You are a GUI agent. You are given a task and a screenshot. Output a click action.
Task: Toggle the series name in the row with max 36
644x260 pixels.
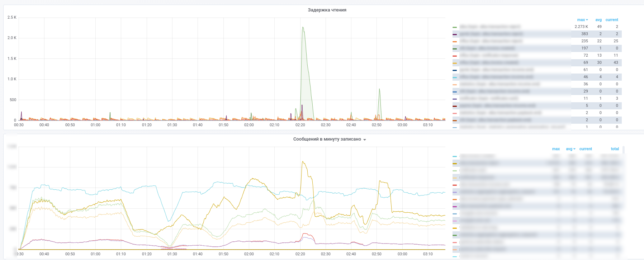point(499,84)
